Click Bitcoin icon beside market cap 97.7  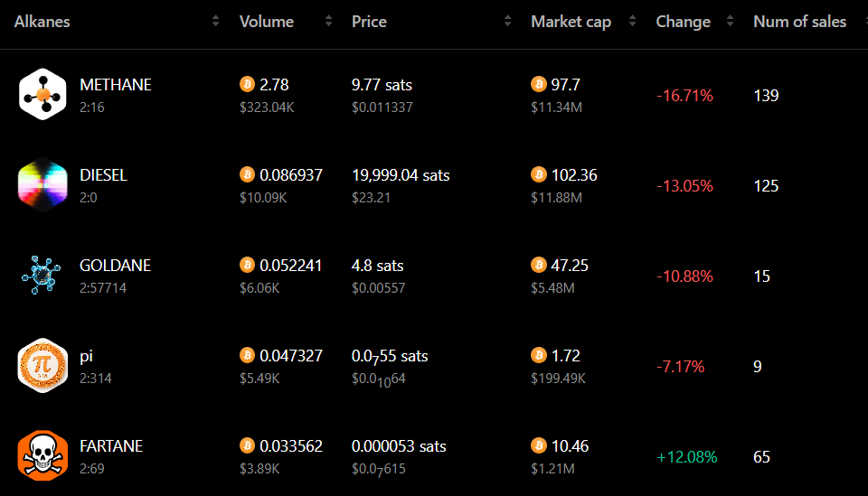[x=538, y=84]
